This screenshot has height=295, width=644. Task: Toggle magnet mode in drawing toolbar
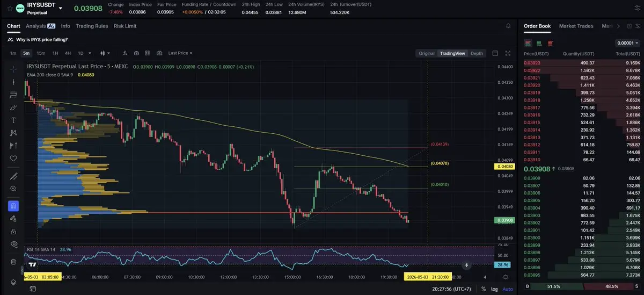point(13,206)
